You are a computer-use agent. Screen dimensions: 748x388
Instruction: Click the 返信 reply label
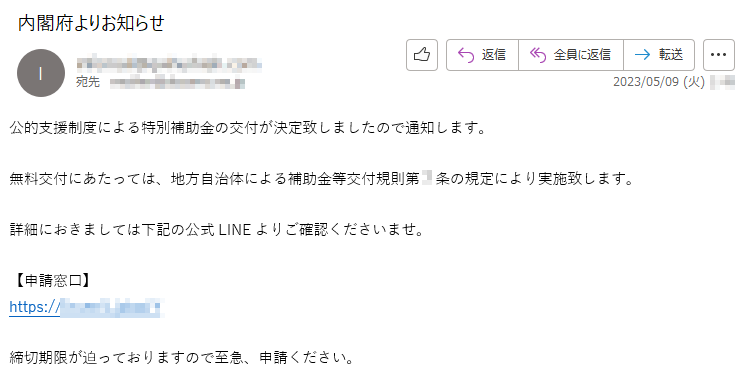click(493, 55)
